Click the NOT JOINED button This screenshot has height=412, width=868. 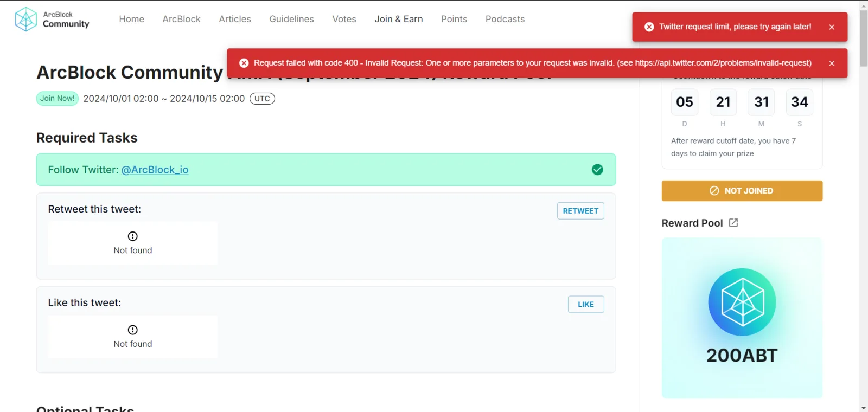742,191
